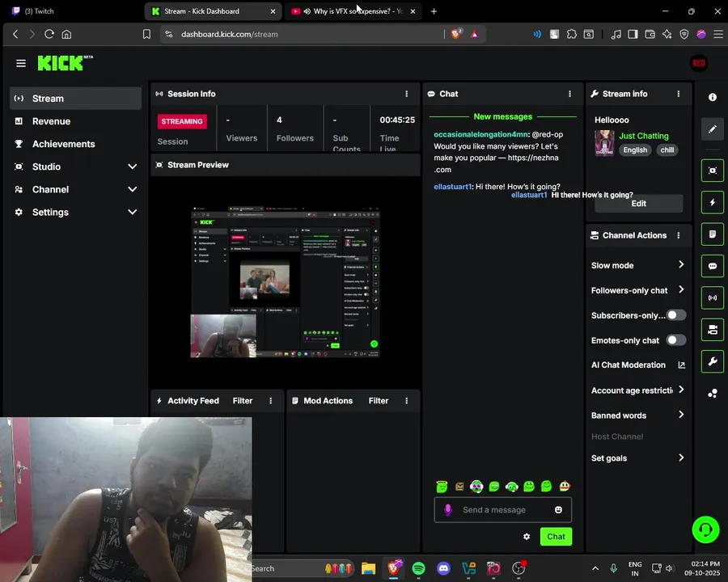The width and height of the screenshot is (728, 582).
Task: Toggle activity feed lightning icon in right sidebar
Action: pyautogui.click(x=712, y=202)
